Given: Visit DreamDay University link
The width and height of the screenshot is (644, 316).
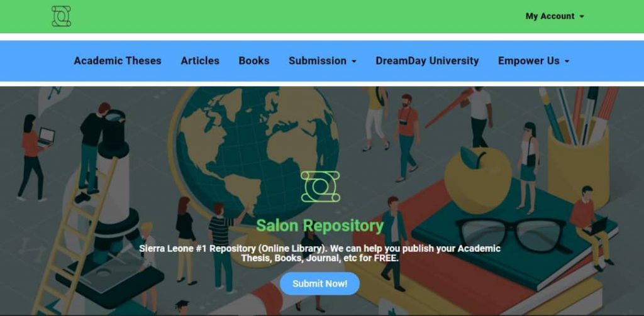Looking at the screenshot, I should pos(427,61).
